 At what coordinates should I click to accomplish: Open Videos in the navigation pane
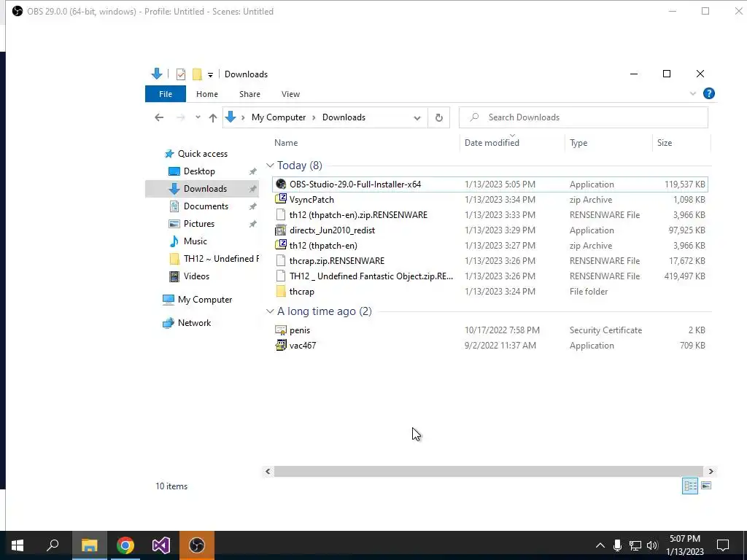click(x=196, y=276)
